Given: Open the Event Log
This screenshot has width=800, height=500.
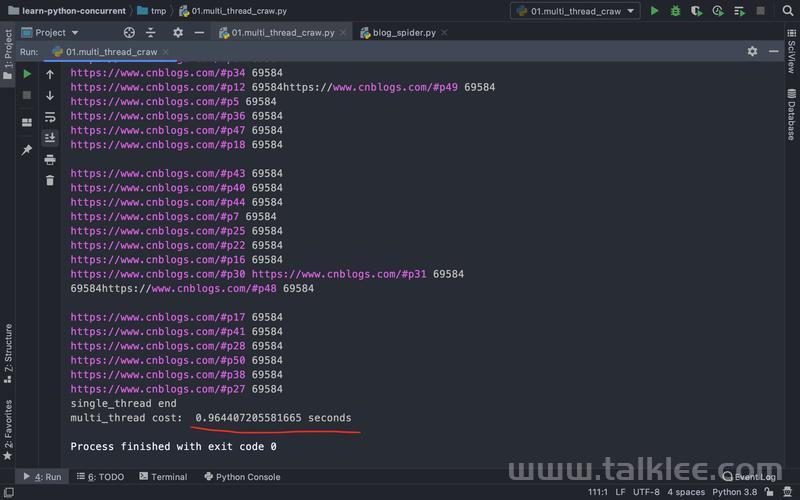Looking at the screenshot, I should (x=749, y=477).
